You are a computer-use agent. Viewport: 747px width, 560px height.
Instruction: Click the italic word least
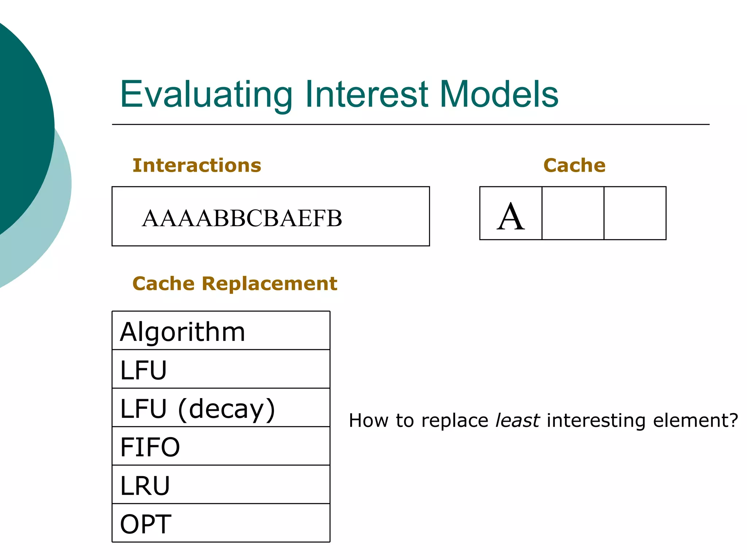[x=517, y=420]
